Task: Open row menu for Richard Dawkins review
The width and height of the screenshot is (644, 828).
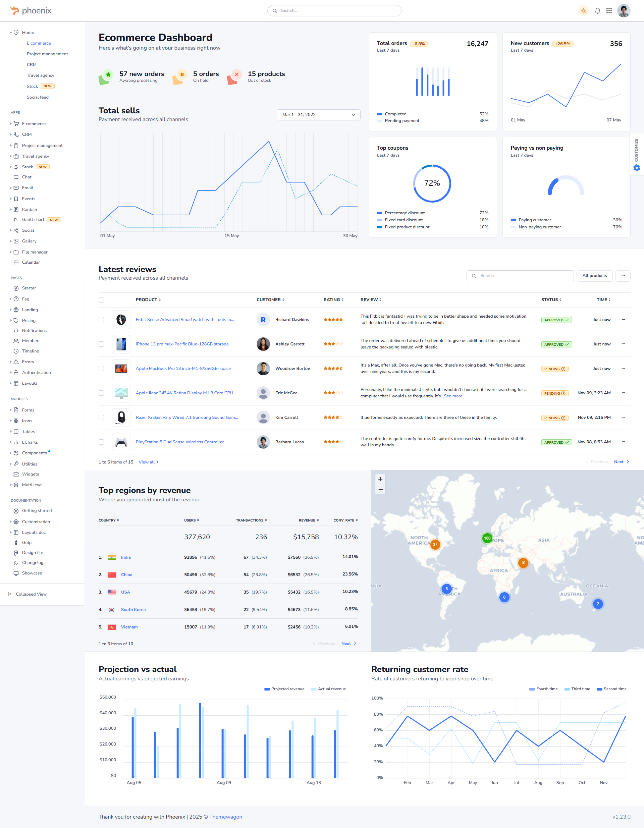Action: pyautogui.click(x=623, y=319)
